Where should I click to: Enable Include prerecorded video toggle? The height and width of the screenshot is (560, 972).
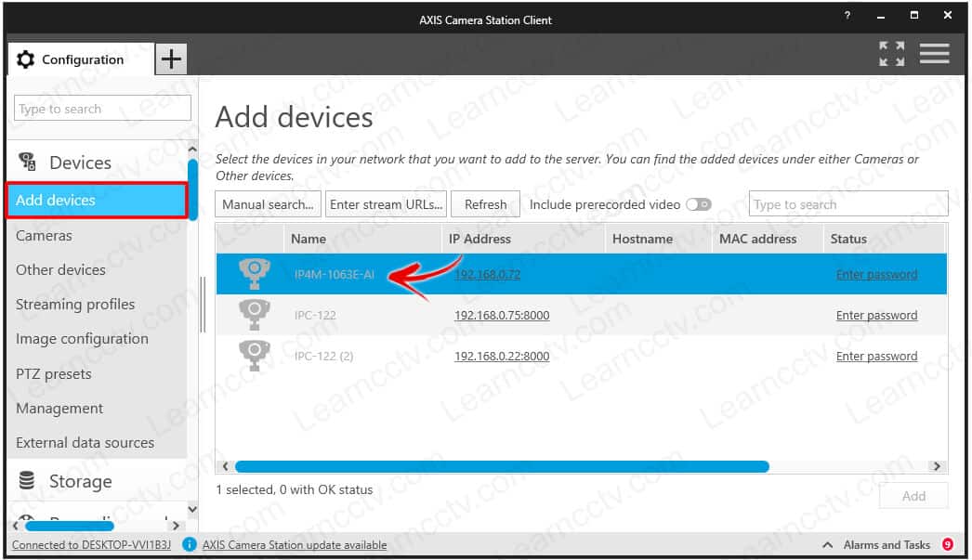(x=698, y=204)
